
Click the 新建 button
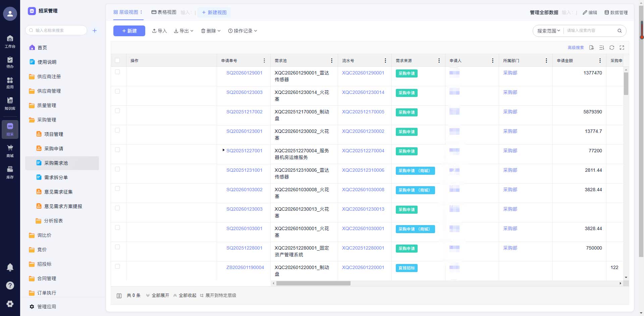[x=129, y=31]
